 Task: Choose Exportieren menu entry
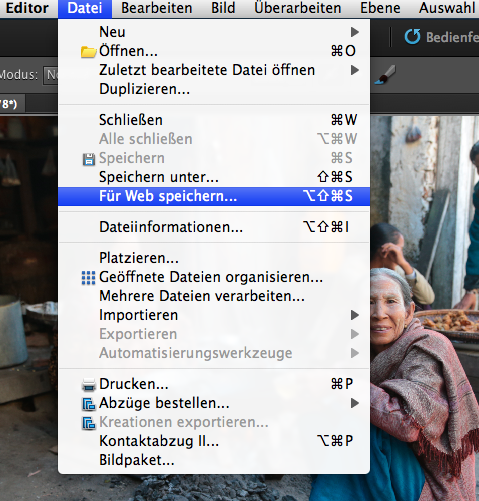click(214, 334)
